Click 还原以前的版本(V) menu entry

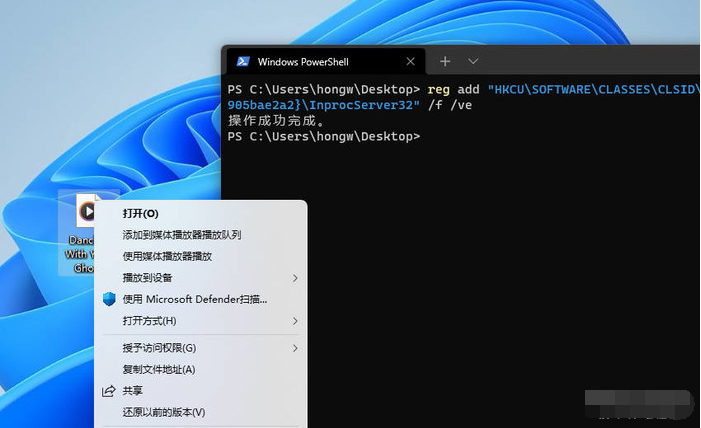(163, 412)
